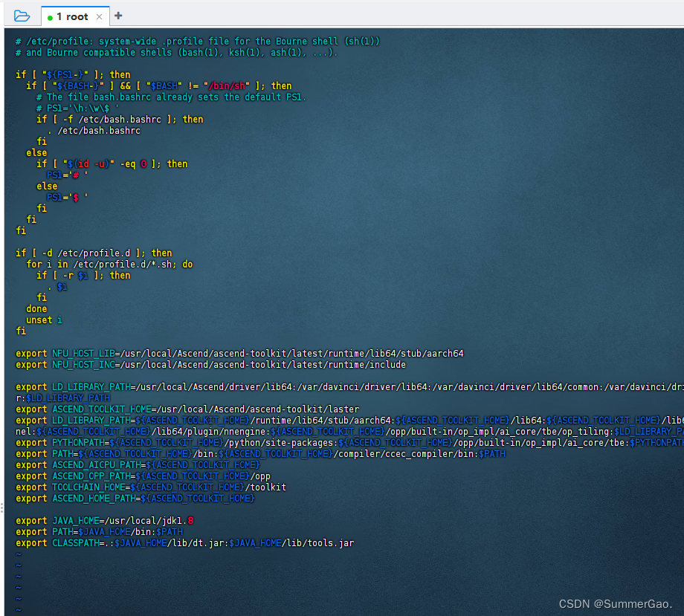Click the 'export ASCEND_TOOLKIT_HOME' line
This screenshot has width=684, height=616.
(187, 409)
